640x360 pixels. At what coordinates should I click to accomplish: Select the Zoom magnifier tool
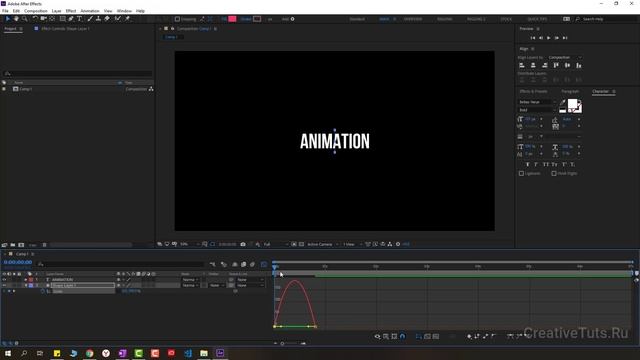(24, 19)
